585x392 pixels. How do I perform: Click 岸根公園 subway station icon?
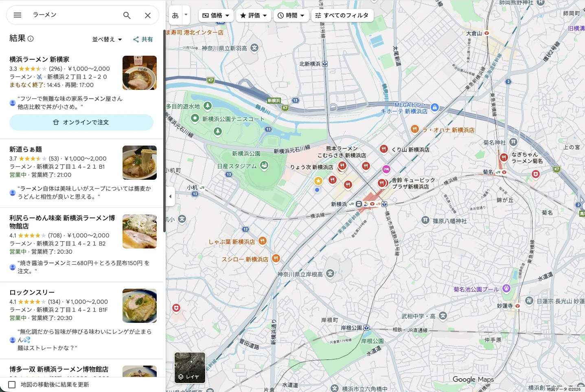coord(366,328)
